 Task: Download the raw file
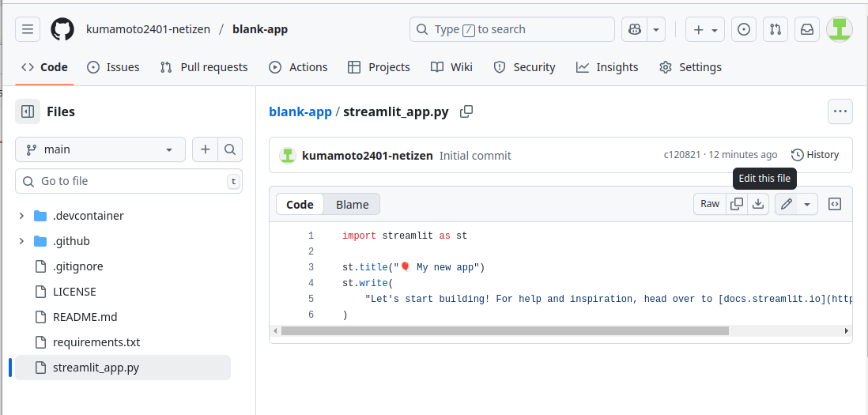tap(758, 204)
